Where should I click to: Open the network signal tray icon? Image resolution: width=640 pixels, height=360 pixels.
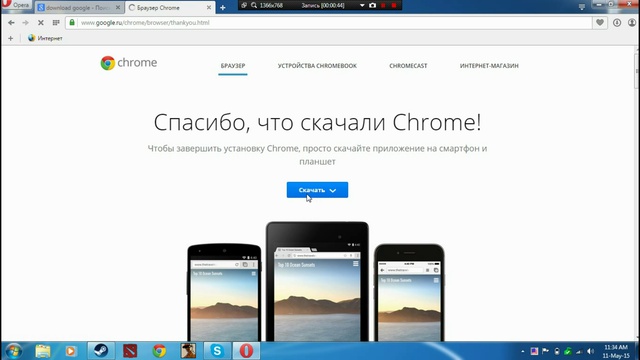click(579, 351)
